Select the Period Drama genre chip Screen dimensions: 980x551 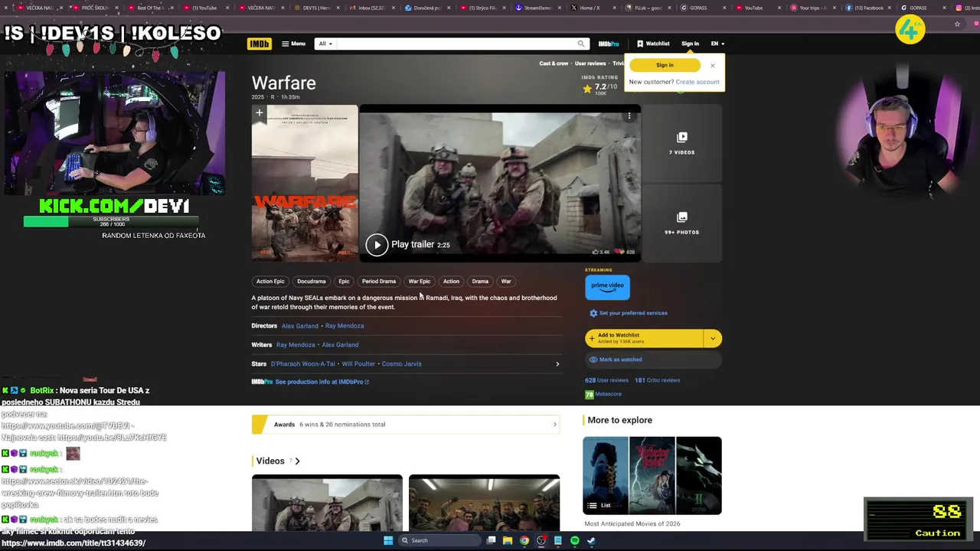[x=379, y=282]
